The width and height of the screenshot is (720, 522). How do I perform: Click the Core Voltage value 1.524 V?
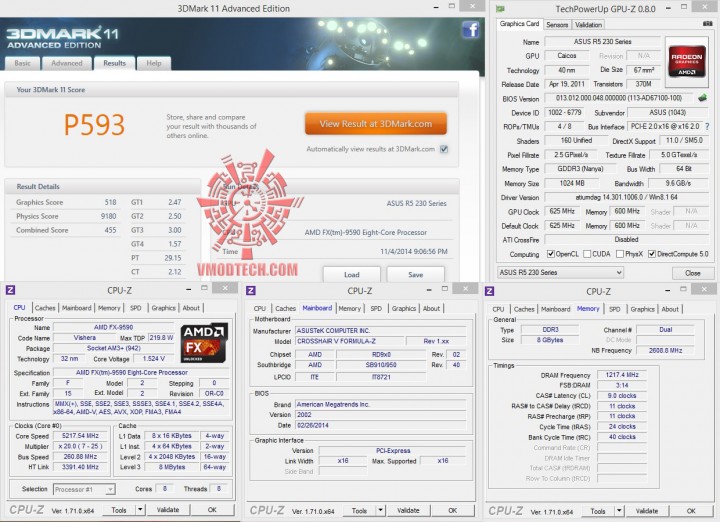[x=154, y=359]
